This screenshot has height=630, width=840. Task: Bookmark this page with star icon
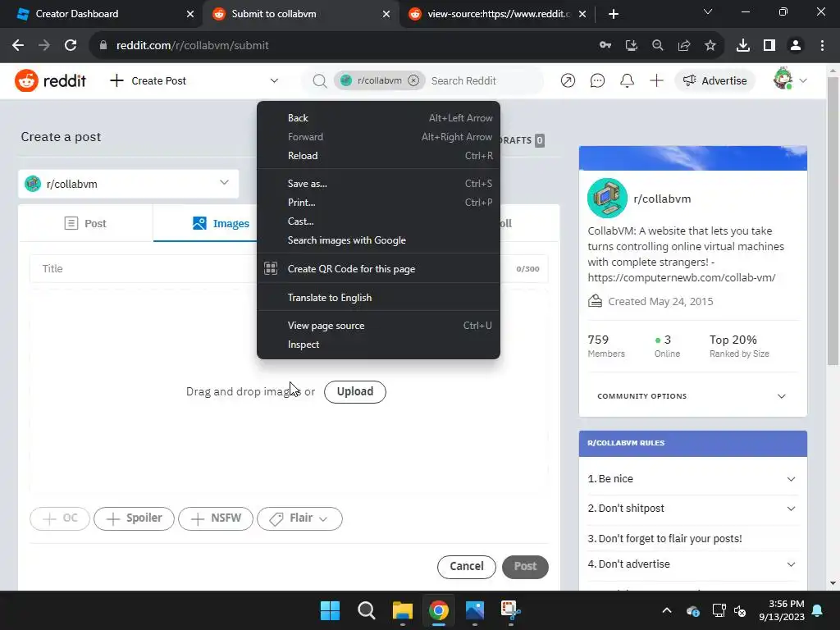click(x=710, y=46)
